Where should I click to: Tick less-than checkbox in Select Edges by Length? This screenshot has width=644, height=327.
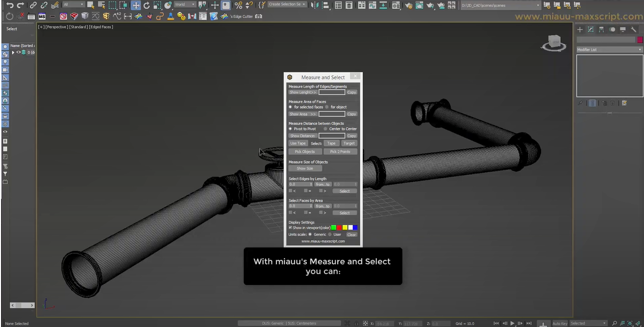(290, 191)
